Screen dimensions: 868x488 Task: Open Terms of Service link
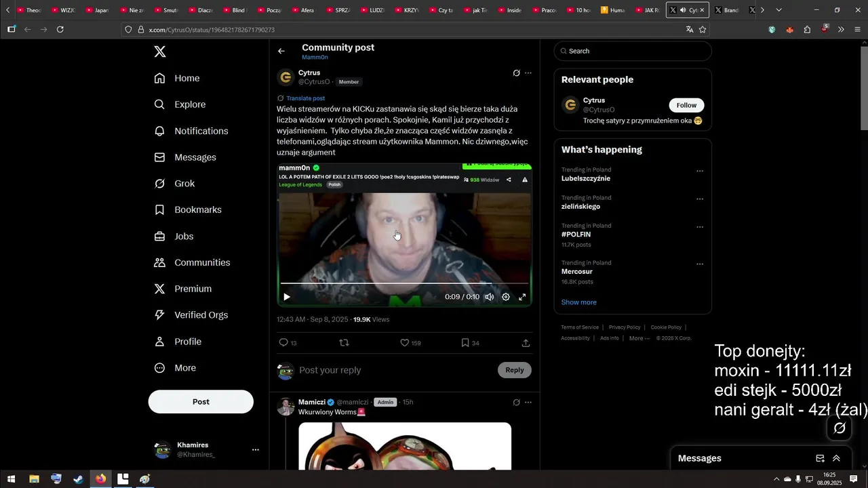(580, 327)
